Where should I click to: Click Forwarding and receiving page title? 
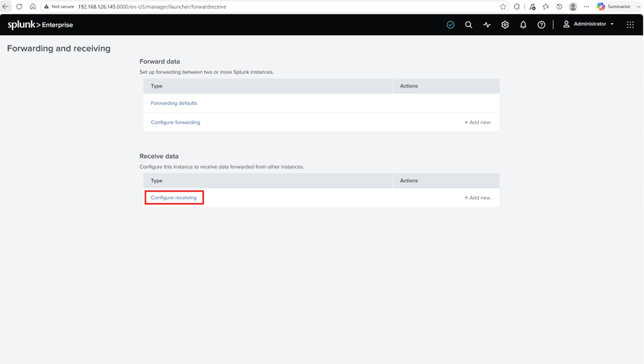pos(59,48)
